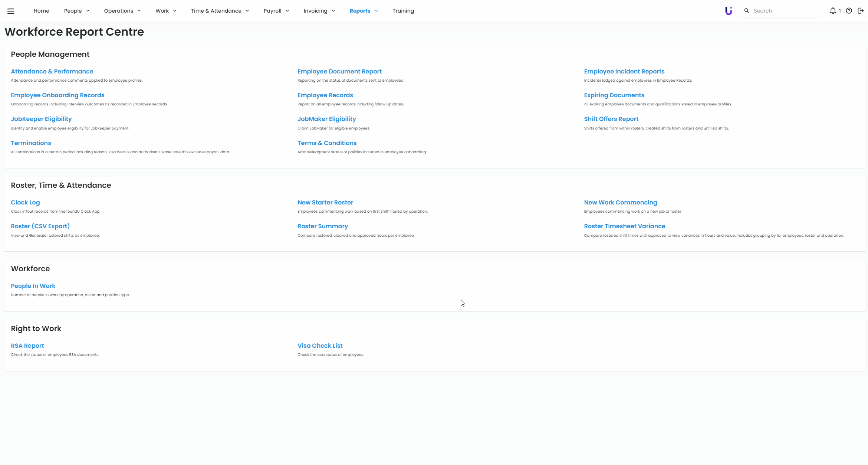Open the People In Work report
This screenshot has height=465, width=868.
coord(33,286)
